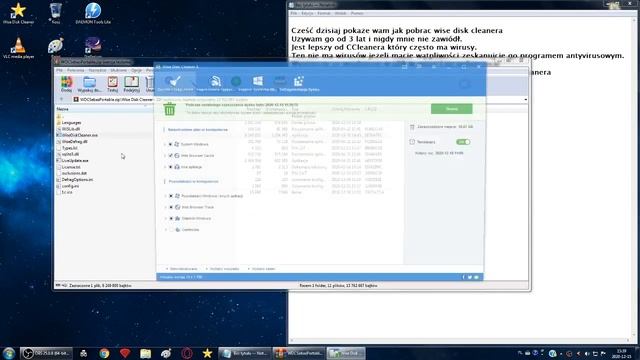Image resolution: width=640 pixels, height=360 pixels.
Task: Select WiseDiskCleaner.exe in the WinRAR list
Action: click(80, 135)
